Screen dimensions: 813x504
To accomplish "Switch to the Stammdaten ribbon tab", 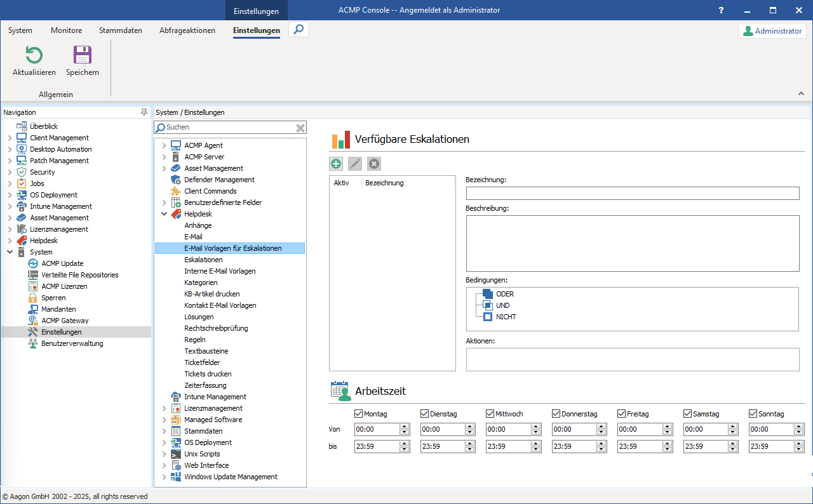I will click(x=120, y=30).
